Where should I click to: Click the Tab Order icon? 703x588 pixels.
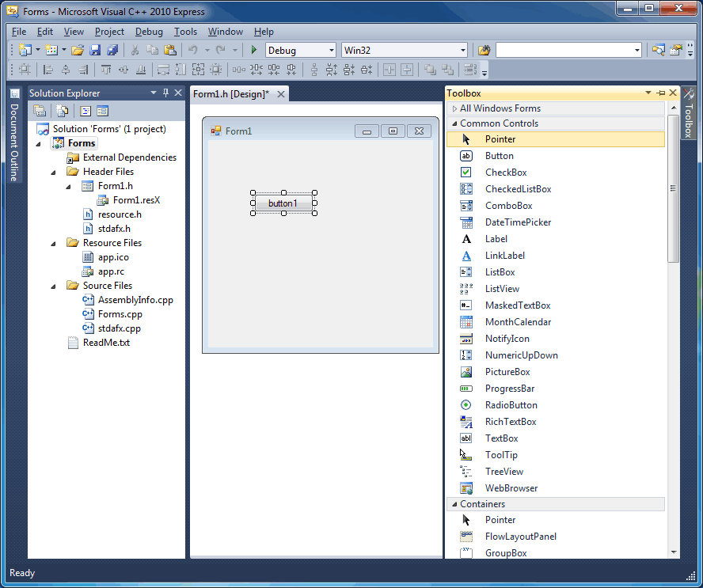[470, 70]
